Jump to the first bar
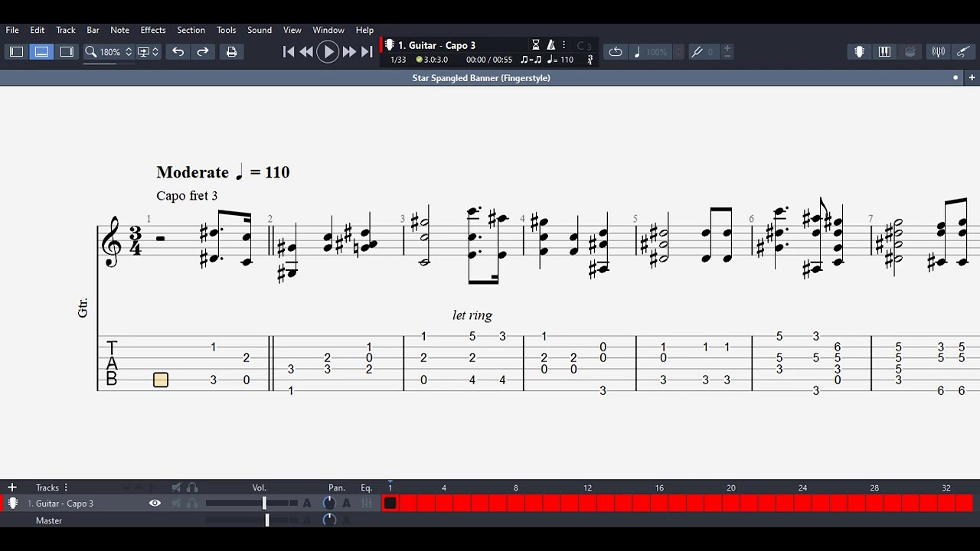Viewport: 980px width, 551px height. pos(289,51)
